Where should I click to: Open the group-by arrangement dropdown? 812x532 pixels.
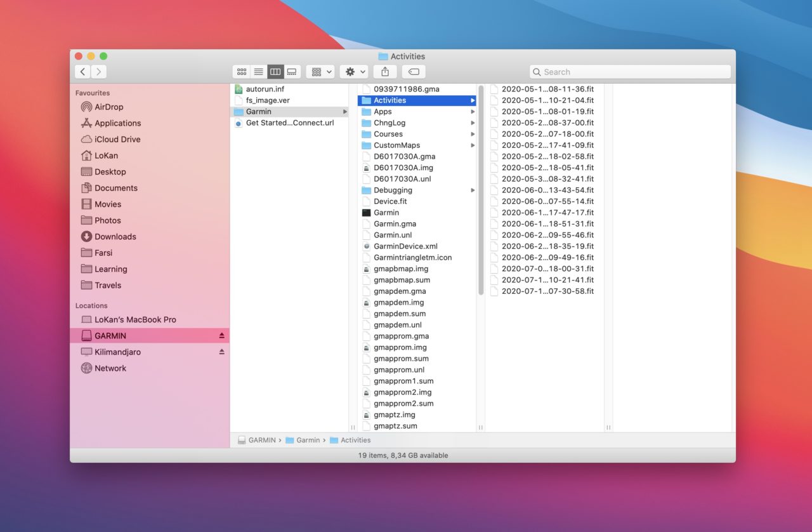320,72
